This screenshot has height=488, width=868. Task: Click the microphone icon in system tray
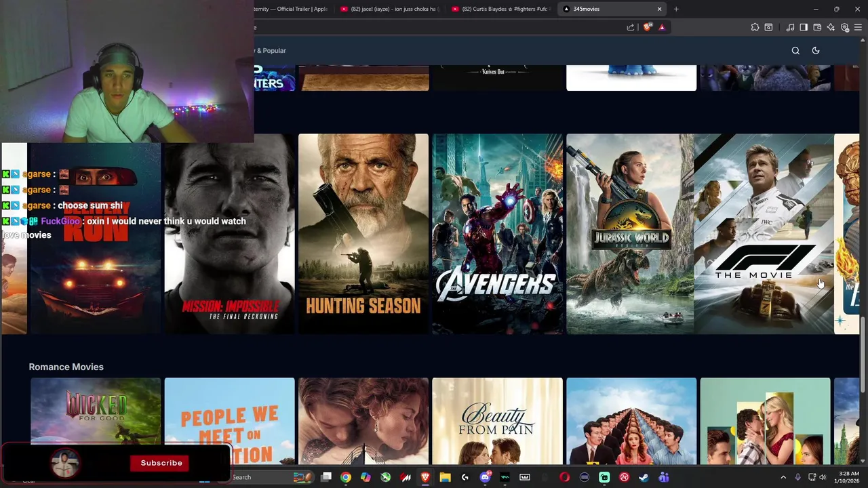coord(797,477)
